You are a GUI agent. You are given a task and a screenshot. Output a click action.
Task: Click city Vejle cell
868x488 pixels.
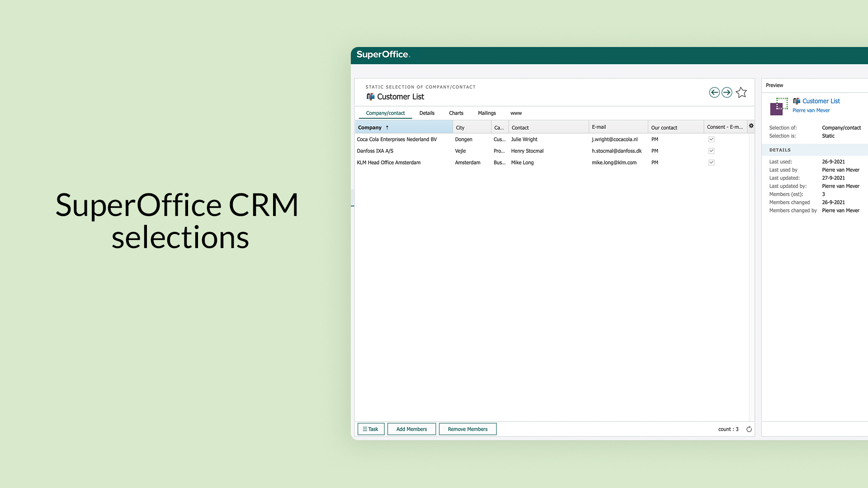point(460,151)
